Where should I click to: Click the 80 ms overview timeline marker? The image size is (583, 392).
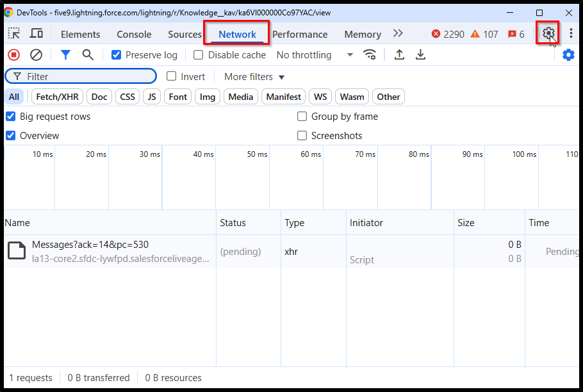[418, 154]
